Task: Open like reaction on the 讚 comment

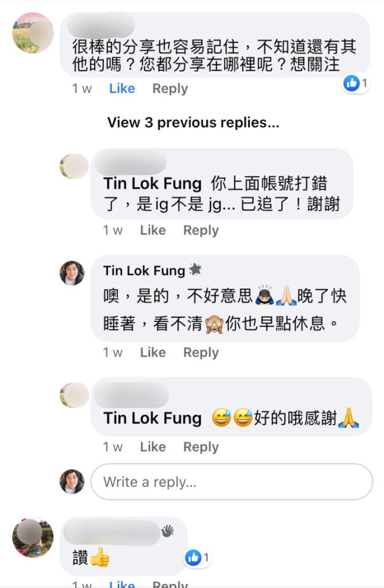Action: point(198,557)
